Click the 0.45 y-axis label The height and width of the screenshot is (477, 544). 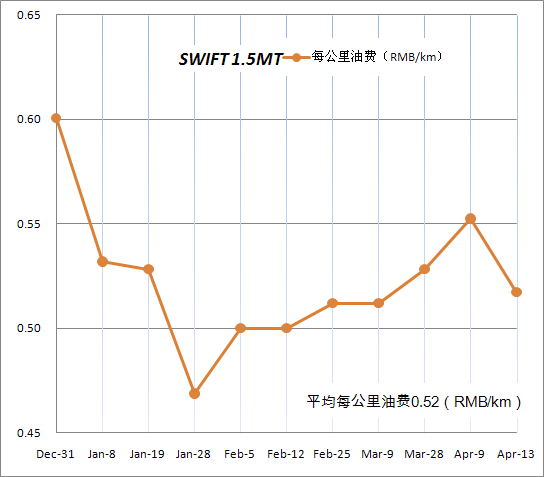pos(29,433)
